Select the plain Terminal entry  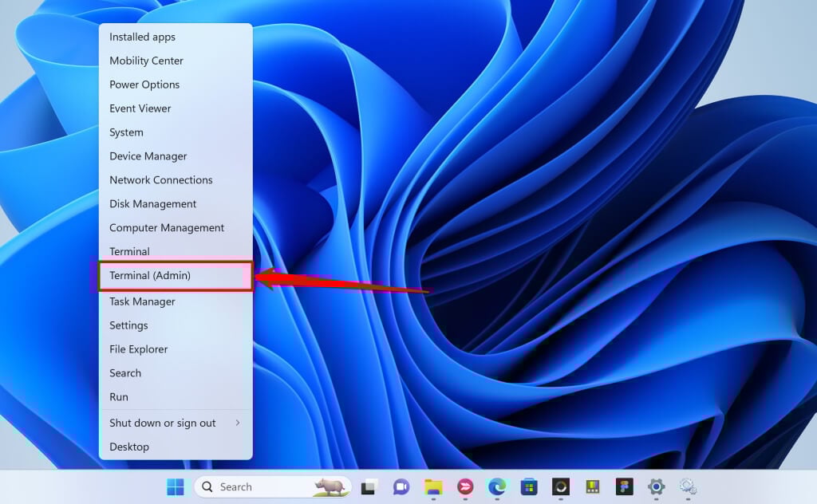pos(176,251)
